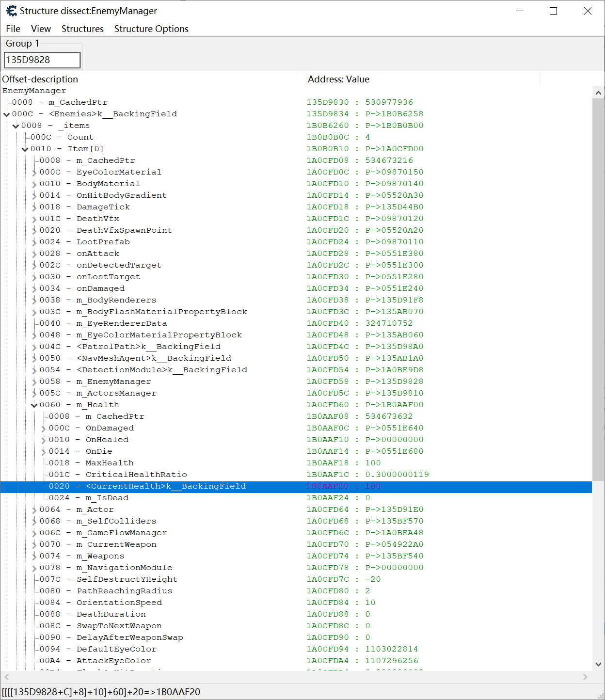Select the DefaultEyeColor row
The height and width of the screenshot is (700, 605).
click(296, 649)
